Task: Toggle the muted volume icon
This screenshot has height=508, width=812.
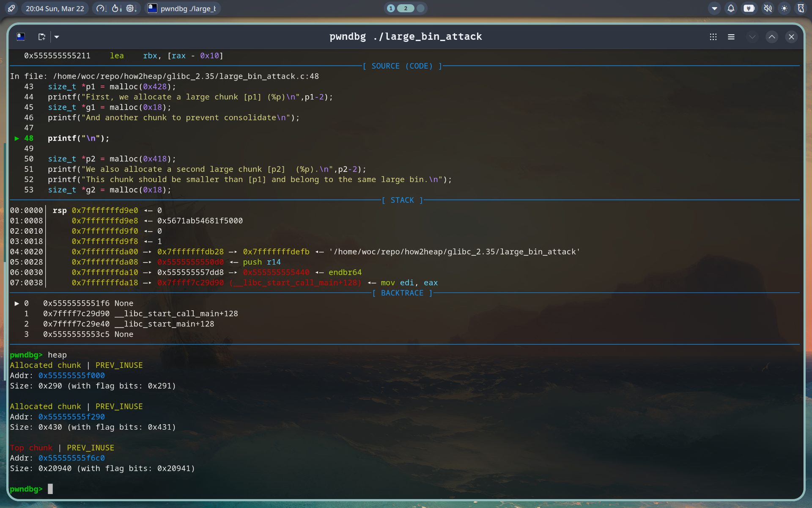Action: pyautogui.click(x=768, y=8)
